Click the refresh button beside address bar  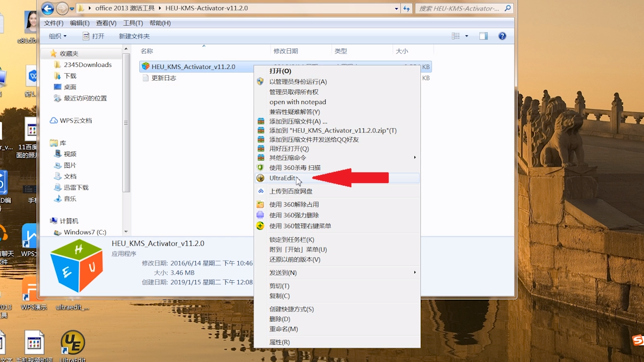click(x=406, y=9)
